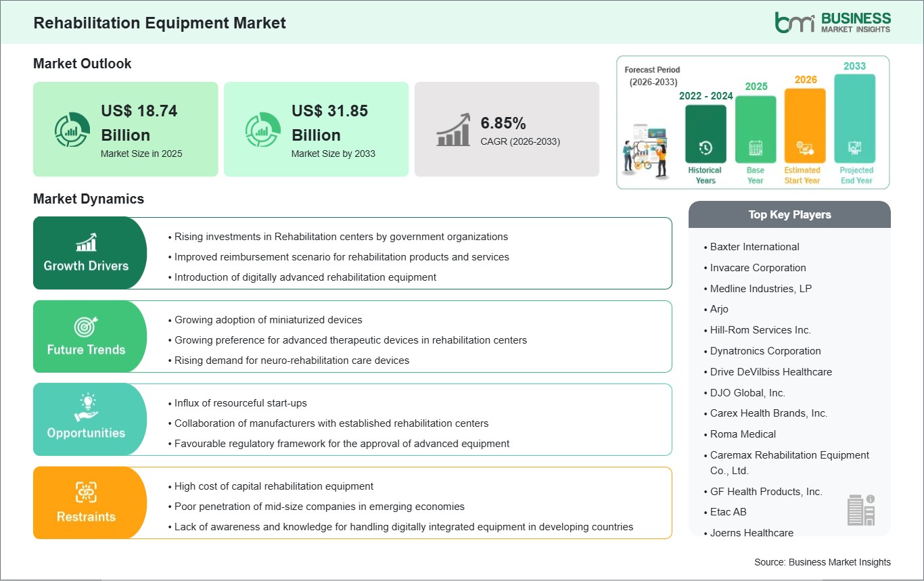
Task: Click the CAGR growth arrow chart icon
Action: coord(453,130)
